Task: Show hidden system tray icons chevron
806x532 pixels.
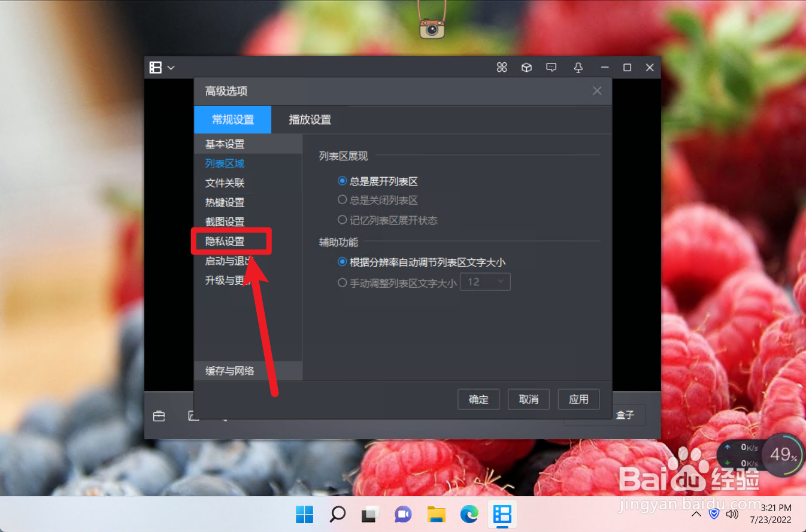Action: click(696, 514)
